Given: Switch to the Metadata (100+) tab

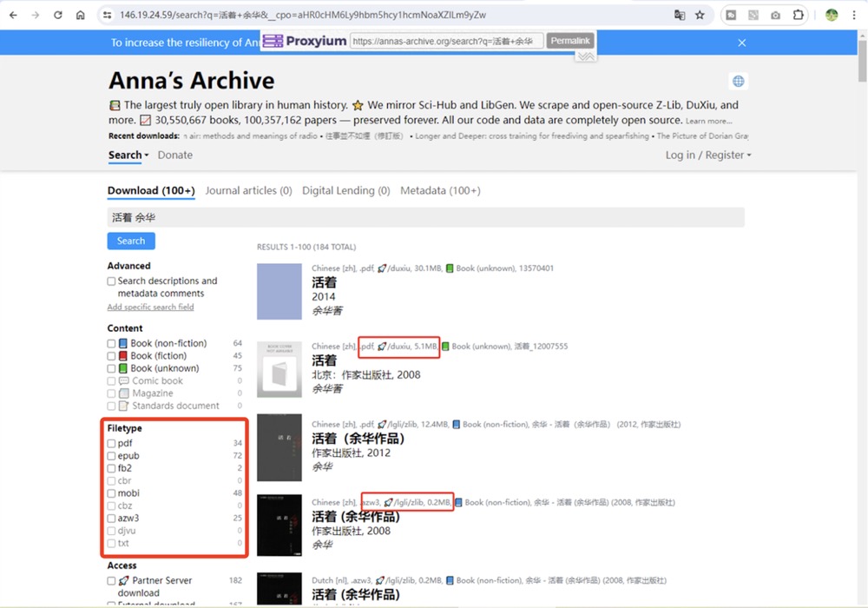Looking at the screenshot, I should (x=440, y=190).
